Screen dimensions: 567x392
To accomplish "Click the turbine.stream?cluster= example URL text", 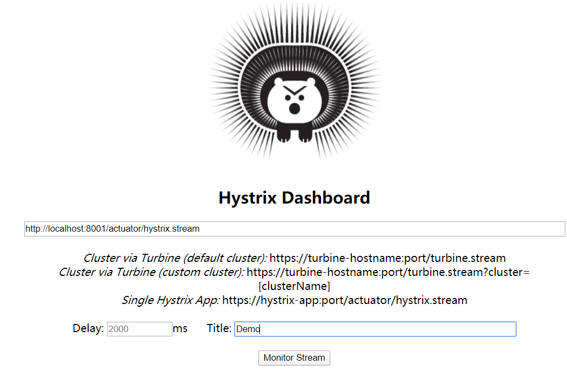I will pyautogui.click(x=388, y=272).
